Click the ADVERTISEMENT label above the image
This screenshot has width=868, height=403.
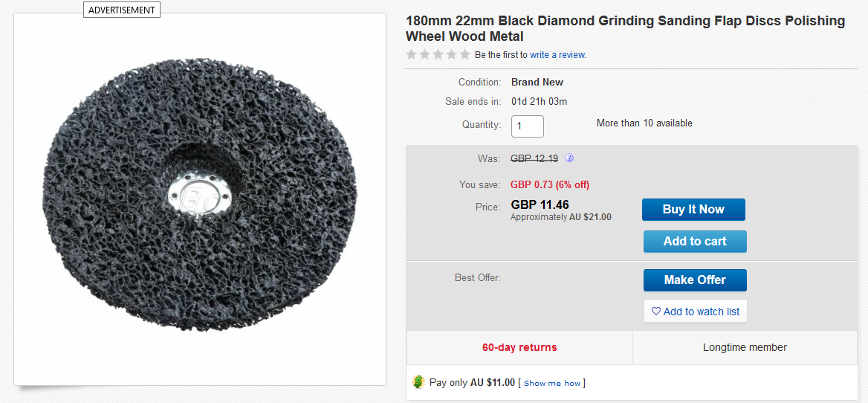click(122, 10)
